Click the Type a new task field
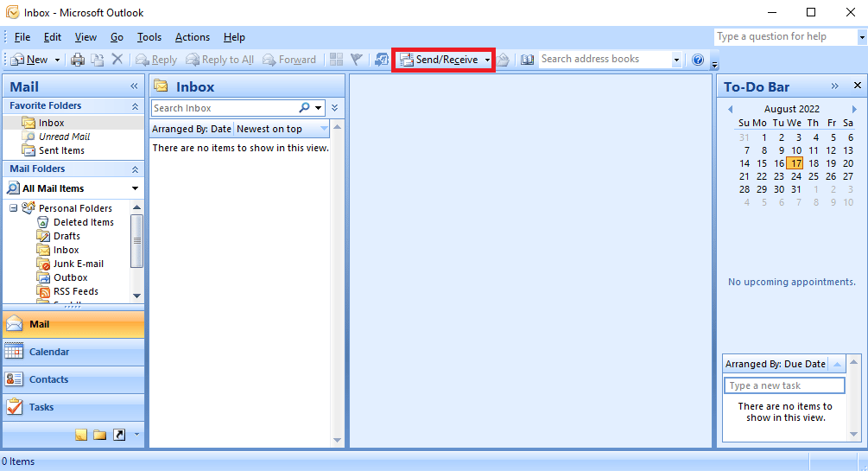 click(x=784, y=385)
